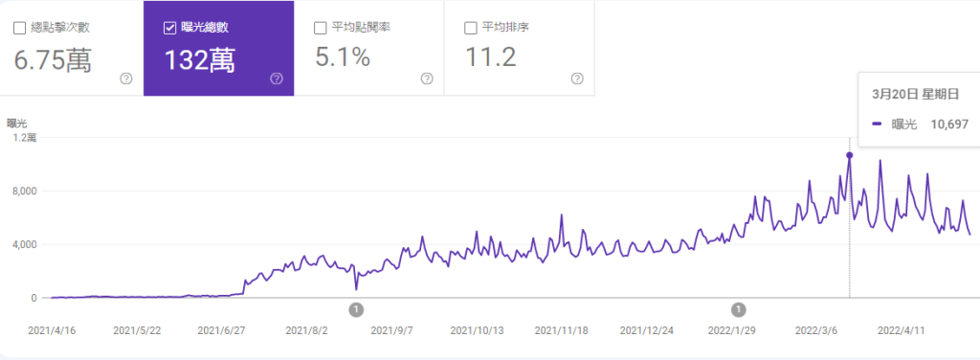Click x-axis date 2021/6/27
This screenshot has width=980, height=360.
(x=221, y=330)
